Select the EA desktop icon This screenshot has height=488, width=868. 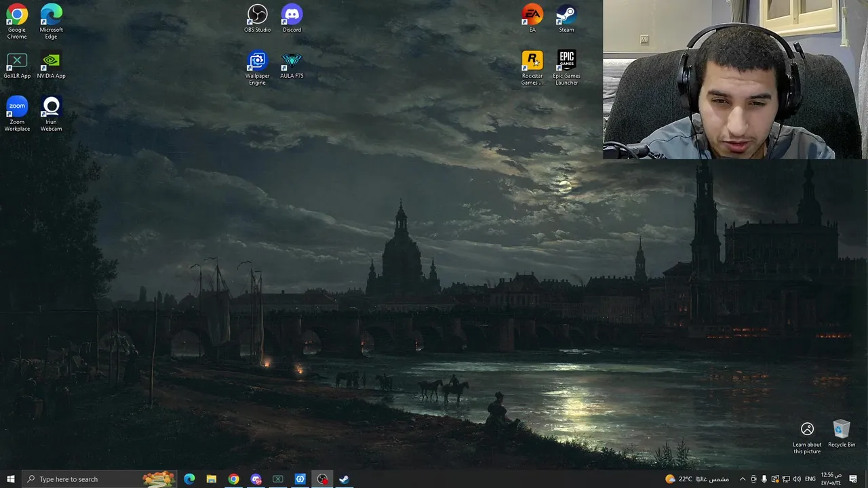click(532, 18)
